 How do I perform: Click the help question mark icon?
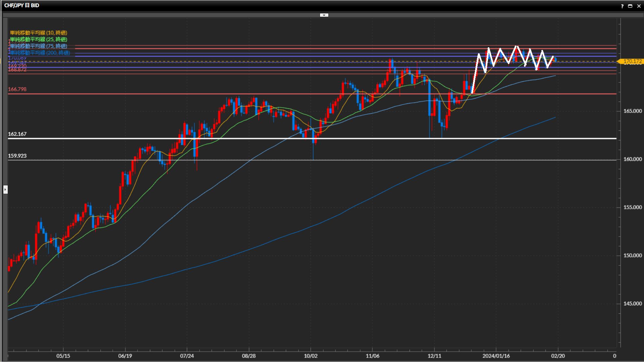pyautogui.click(x=622, y=6)
